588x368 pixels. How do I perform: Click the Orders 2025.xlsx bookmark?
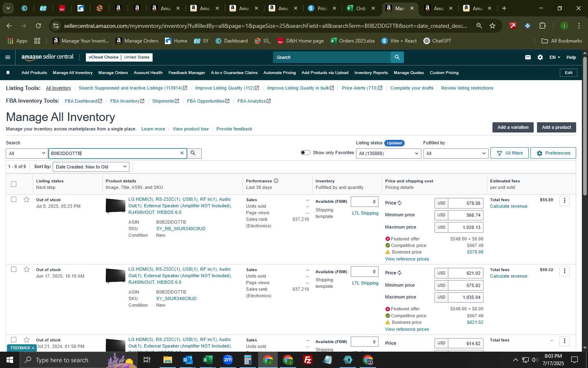click(353, 41)
